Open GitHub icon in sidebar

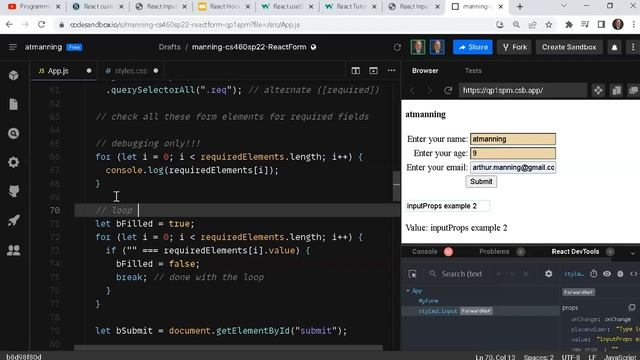tap(13, 191)
